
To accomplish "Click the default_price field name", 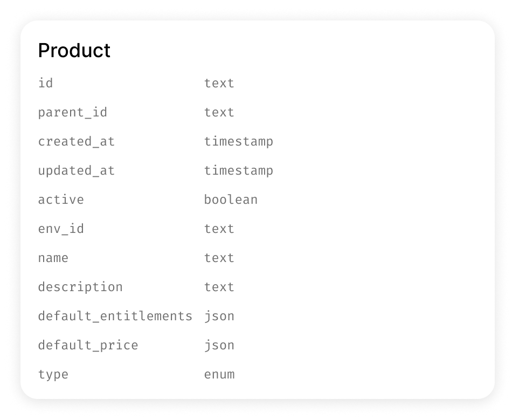I will click(x=88, y=345).
